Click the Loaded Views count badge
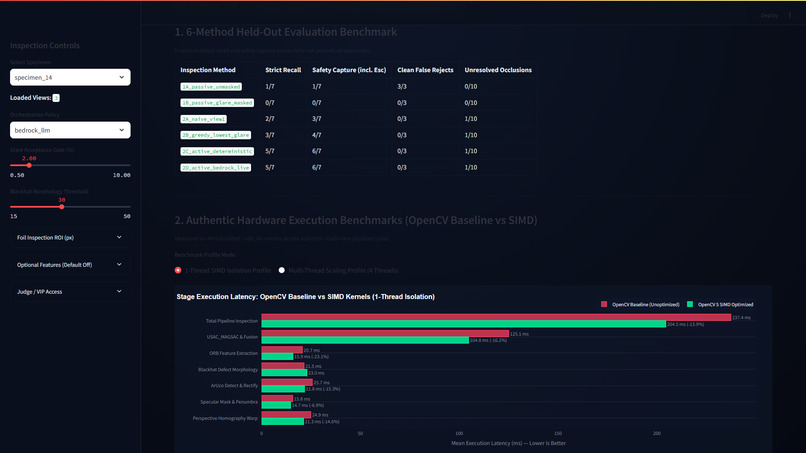 pos(56,98)
